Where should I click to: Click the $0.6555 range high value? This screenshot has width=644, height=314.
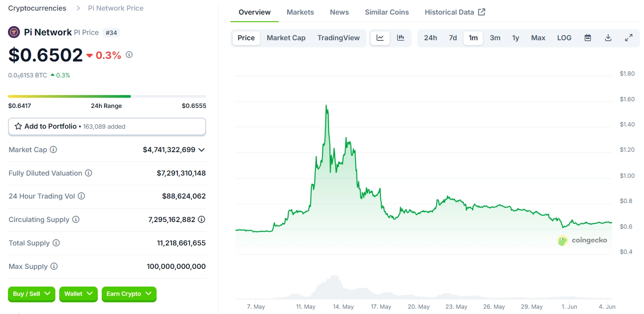(194, 106)
